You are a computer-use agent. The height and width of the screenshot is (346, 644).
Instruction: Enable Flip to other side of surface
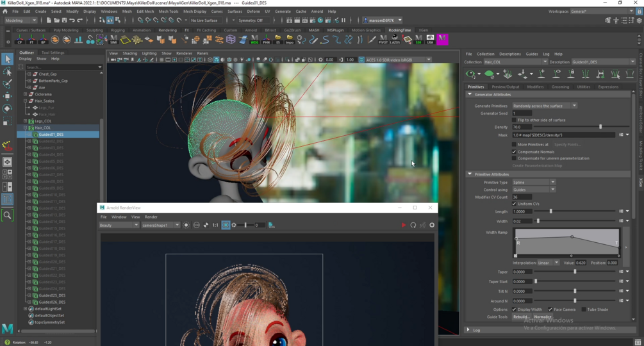(514, 120)
